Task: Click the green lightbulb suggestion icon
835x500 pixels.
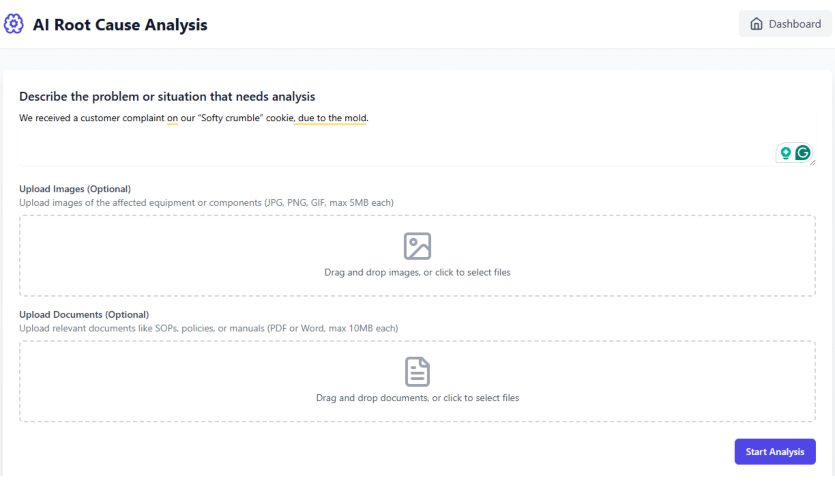Action: click(x=785, y=153)
